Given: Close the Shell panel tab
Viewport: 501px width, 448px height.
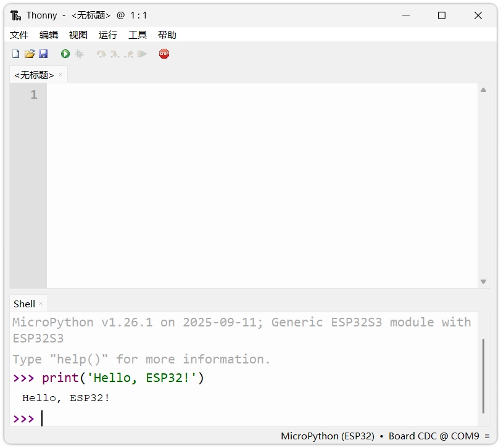Looking at the screenshot, I should tap(41, 304).
